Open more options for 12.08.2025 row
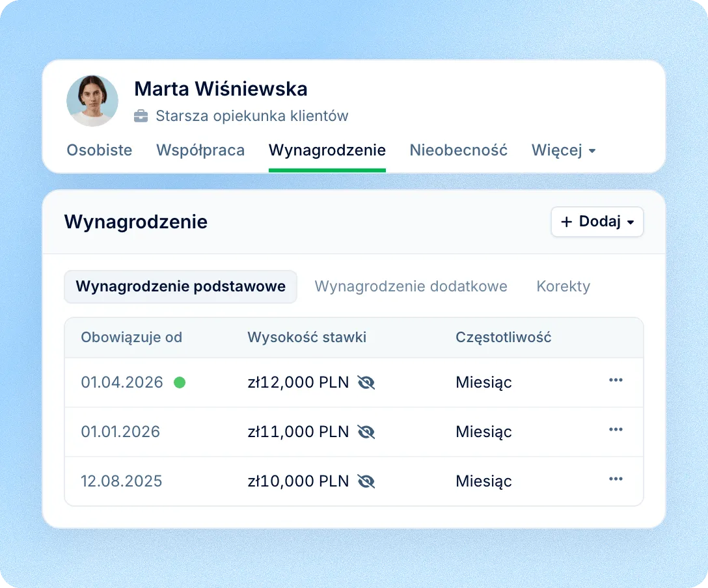The width and height of the screenshot is (708, 588). click(x=616, y=479)
